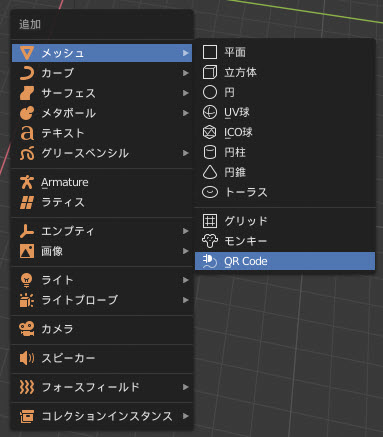The width and height of the screenshot is (383, 437).
Task: Select トーラス in the submenu
Action: pos(285,192)
